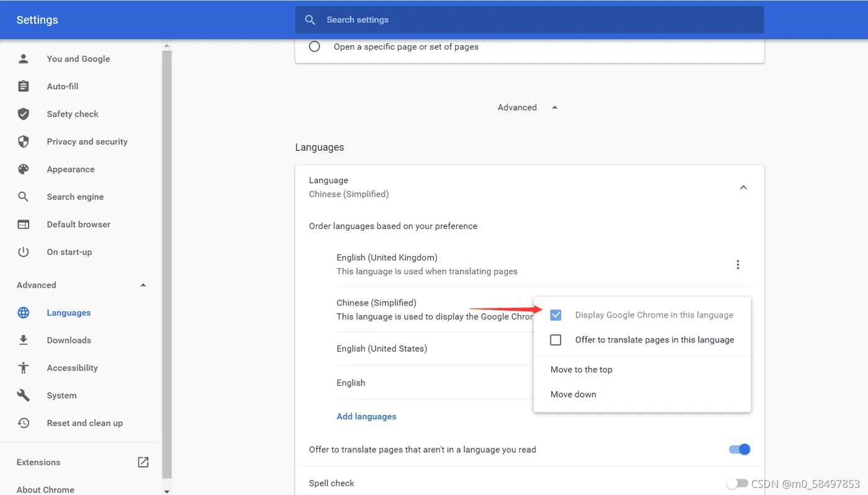Click the Accessibility figure icon
Image resolution: width=868 pixels, height=495 pixels.
click(24, 368)
